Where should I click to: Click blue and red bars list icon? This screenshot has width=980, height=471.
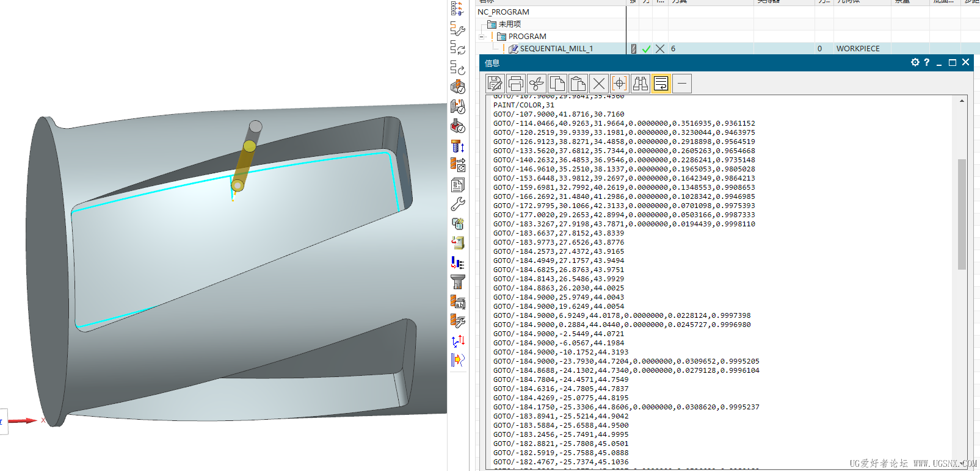(x=457, y=263)
